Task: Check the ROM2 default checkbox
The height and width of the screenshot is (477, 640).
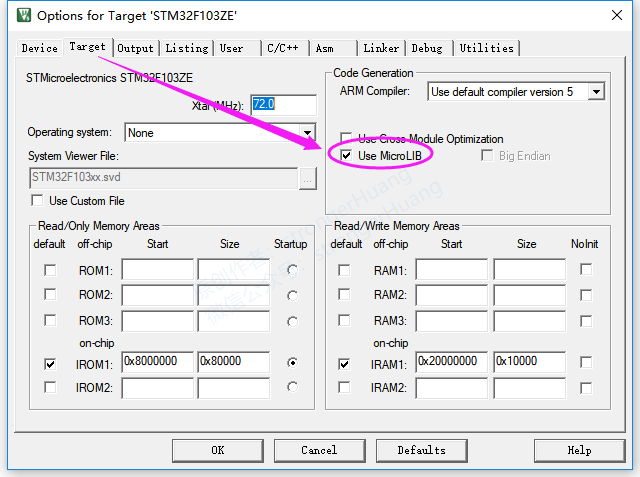Action: click(50, 294)
